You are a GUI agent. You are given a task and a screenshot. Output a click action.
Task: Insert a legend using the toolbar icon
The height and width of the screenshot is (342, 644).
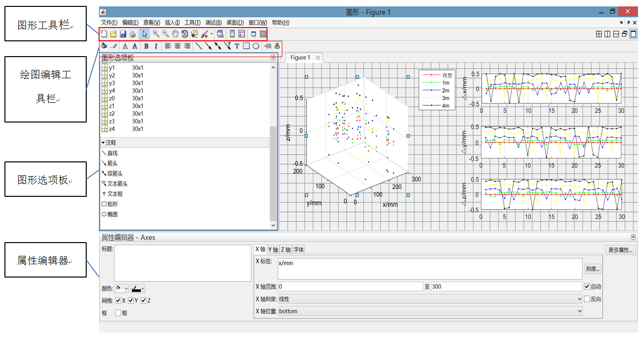point(242,34)
